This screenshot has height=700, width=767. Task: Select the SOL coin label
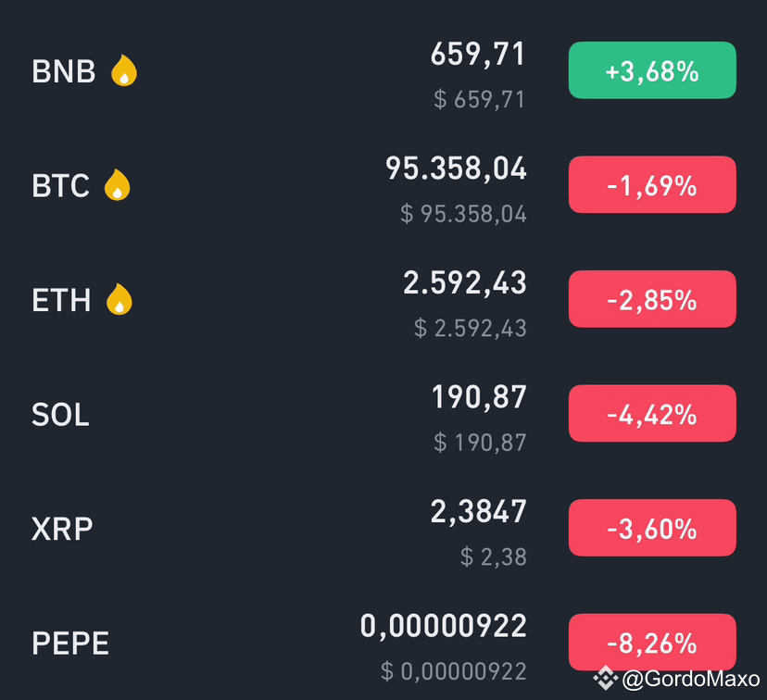pyautogui.click(x=60, y=415)
